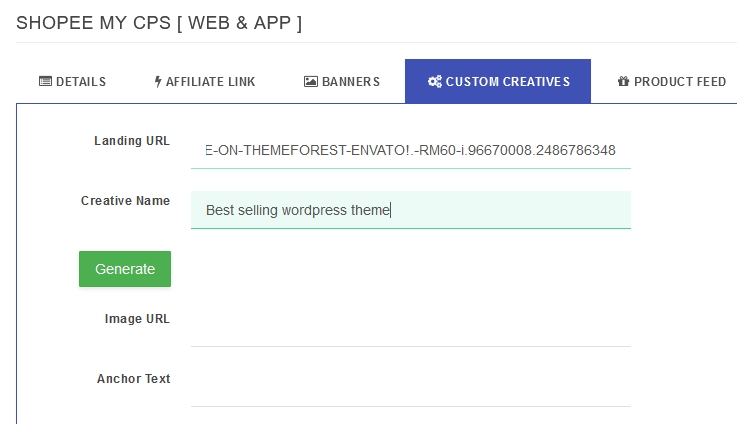
Task: Click the empty Image URL field
Action: click(x=411, y=328)
